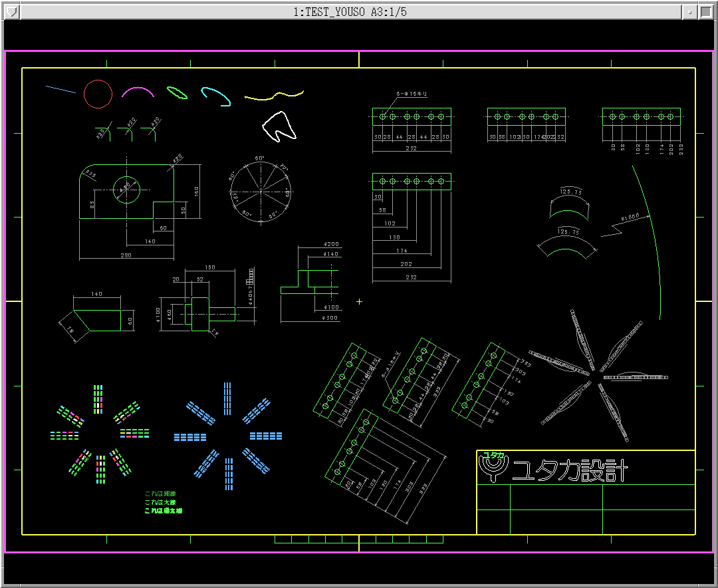Select the green parallelogram with 140 dimension

pos(97,320)
